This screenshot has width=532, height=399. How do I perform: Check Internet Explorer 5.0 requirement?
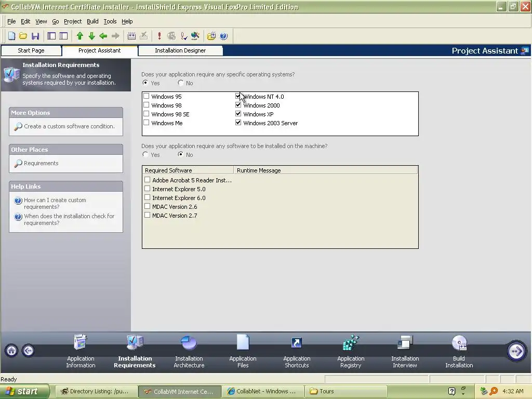[147, 188]
